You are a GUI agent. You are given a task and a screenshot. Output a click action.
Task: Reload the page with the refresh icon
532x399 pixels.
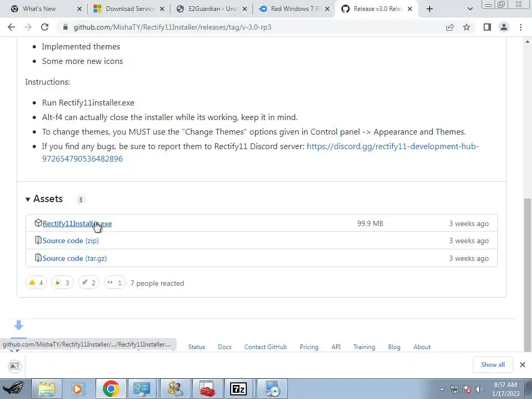click(45, 27)
